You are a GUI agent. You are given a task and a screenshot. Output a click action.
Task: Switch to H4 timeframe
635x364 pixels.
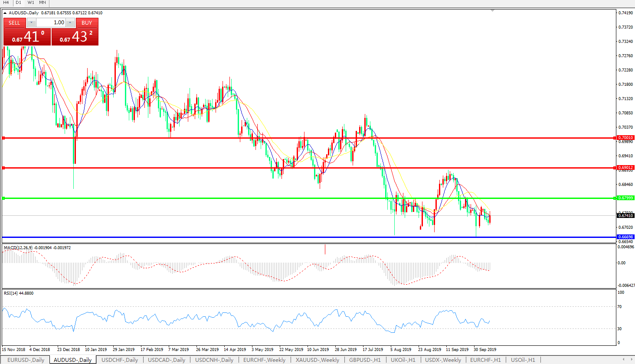(x=6, y=3)
